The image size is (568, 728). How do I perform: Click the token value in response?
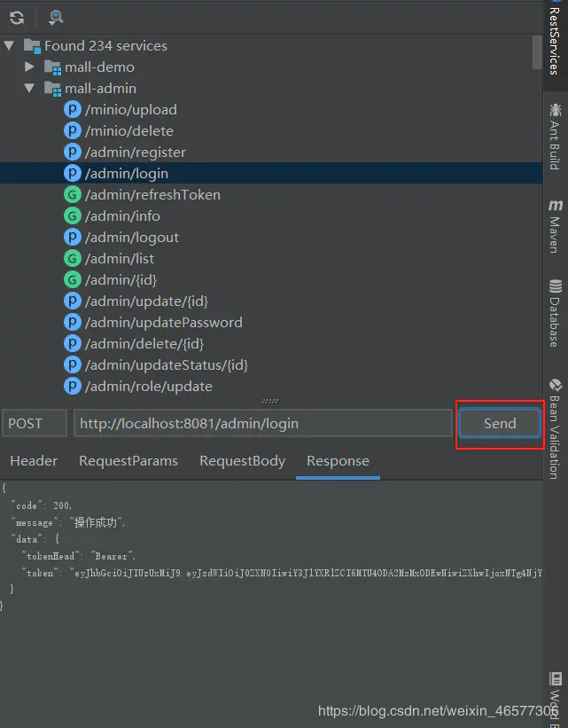coord(306,573)
